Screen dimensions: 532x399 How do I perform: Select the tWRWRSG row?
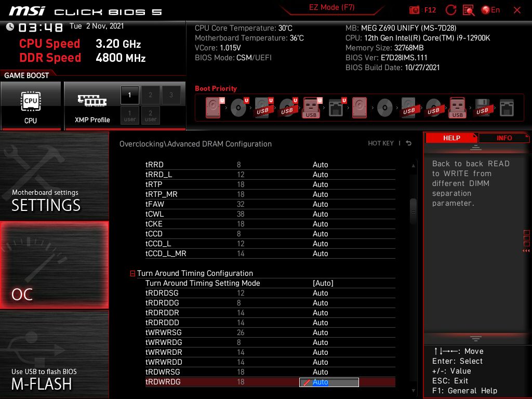pyautogui.click(x=270, y=332)
